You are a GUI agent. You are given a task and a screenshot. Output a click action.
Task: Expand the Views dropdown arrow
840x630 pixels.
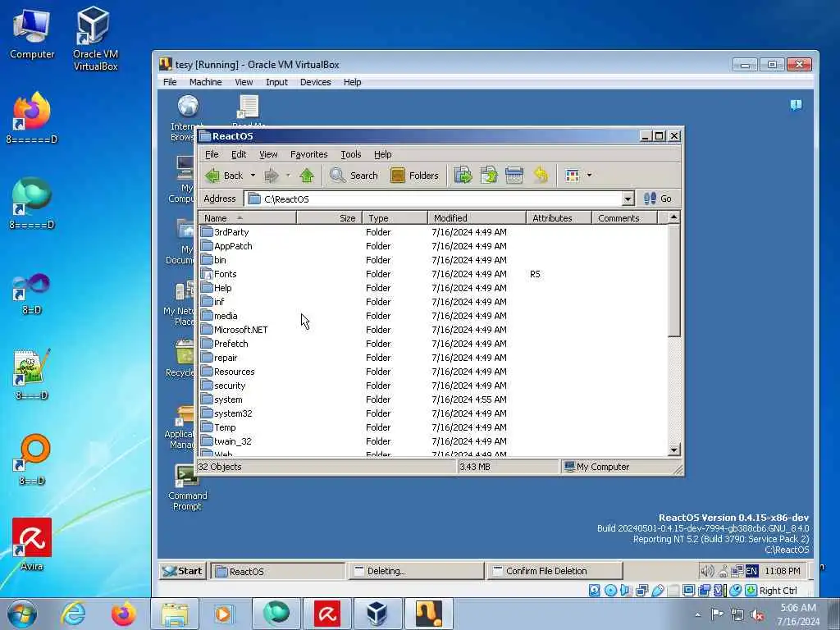[589, 176]
